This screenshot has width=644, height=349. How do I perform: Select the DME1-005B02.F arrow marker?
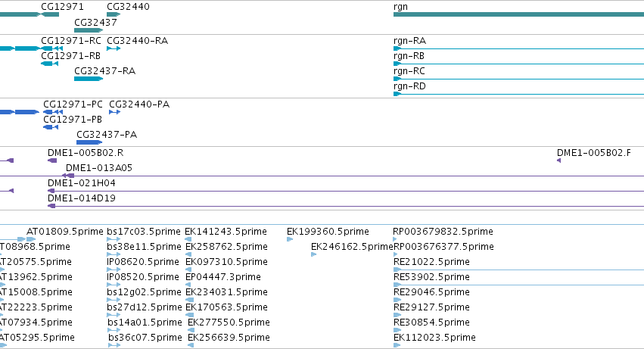coord(558,160)
